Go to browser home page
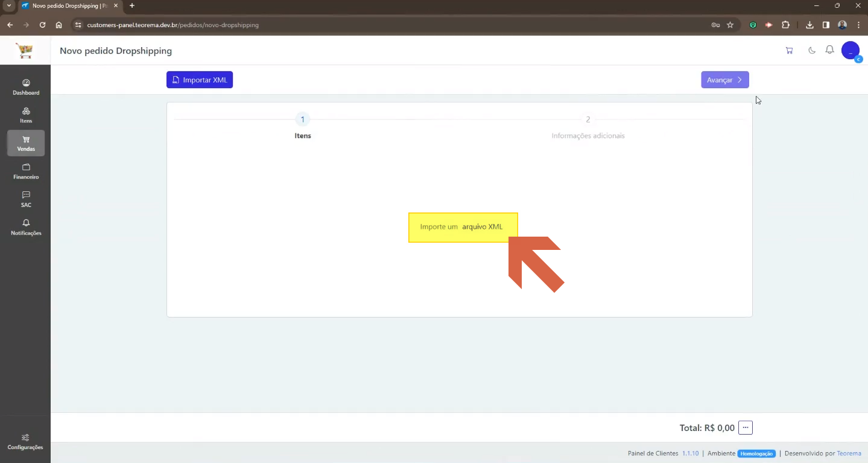 tap(59, 25)
